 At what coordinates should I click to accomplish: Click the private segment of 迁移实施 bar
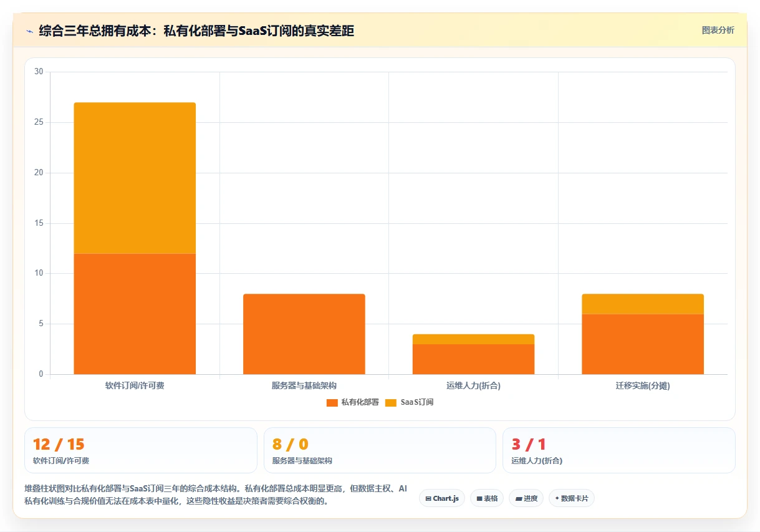643,344
